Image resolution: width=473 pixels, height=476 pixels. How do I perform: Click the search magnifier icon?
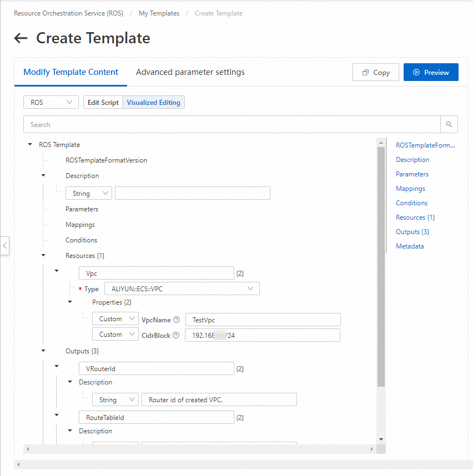pos(449,125)
